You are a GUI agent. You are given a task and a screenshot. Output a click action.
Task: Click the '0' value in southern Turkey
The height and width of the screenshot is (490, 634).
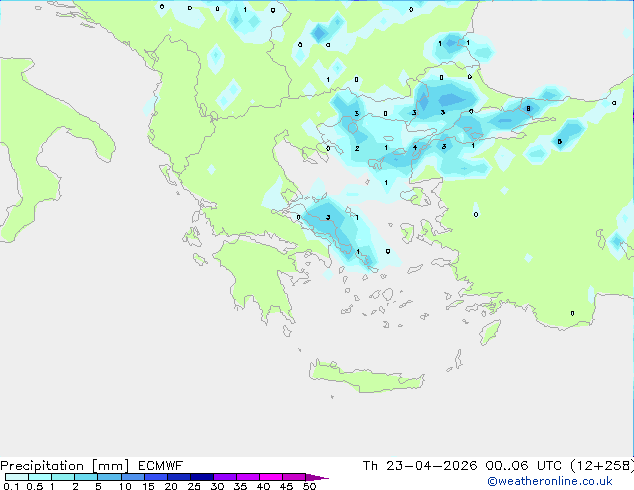coord(572,313)
